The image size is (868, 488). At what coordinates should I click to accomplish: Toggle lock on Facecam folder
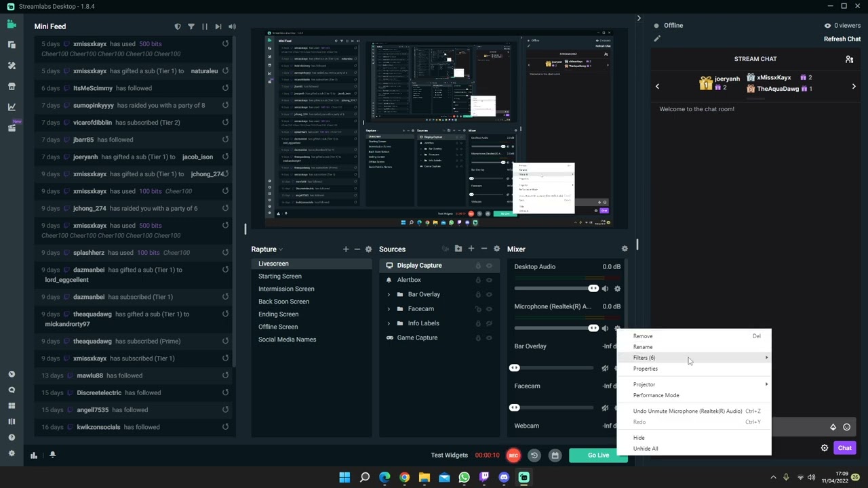tap(478, 309)
